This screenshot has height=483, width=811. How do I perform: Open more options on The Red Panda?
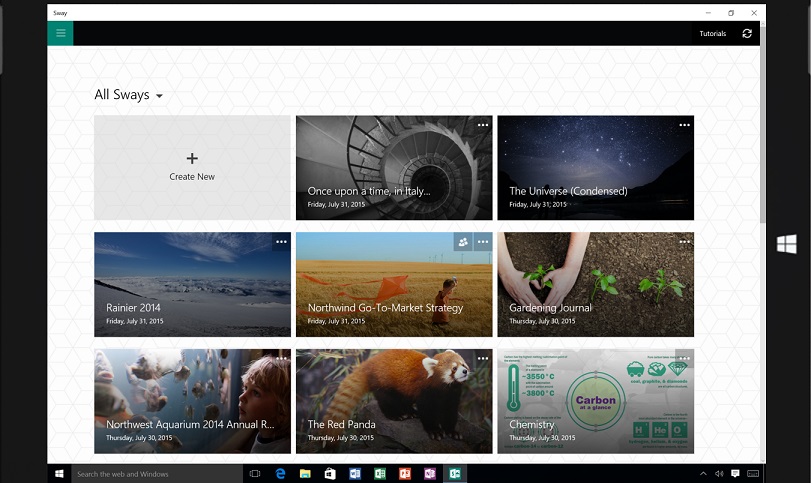click(x=483, y=358)
